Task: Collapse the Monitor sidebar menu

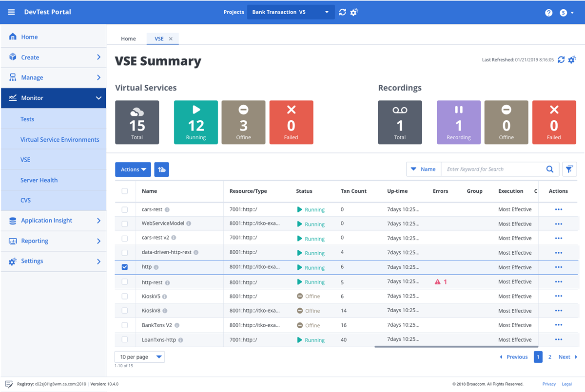Action: click(x=54, y=98)
